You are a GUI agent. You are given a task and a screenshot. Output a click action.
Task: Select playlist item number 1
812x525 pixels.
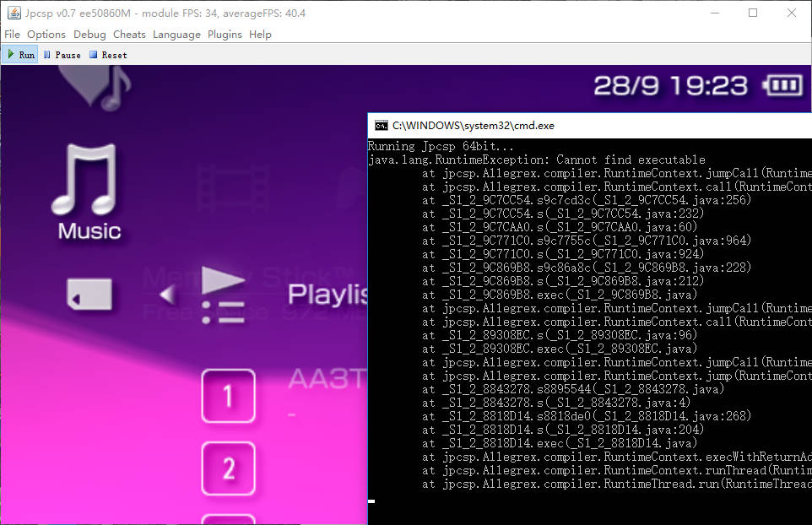pyautogui.click(x=228, y=395)
